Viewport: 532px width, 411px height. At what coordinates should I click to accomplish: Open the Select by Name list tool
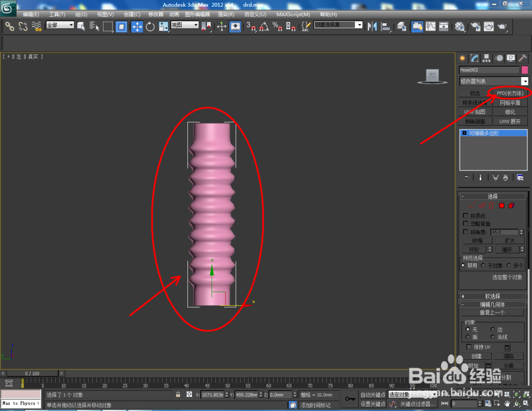(x=94, y=27)
